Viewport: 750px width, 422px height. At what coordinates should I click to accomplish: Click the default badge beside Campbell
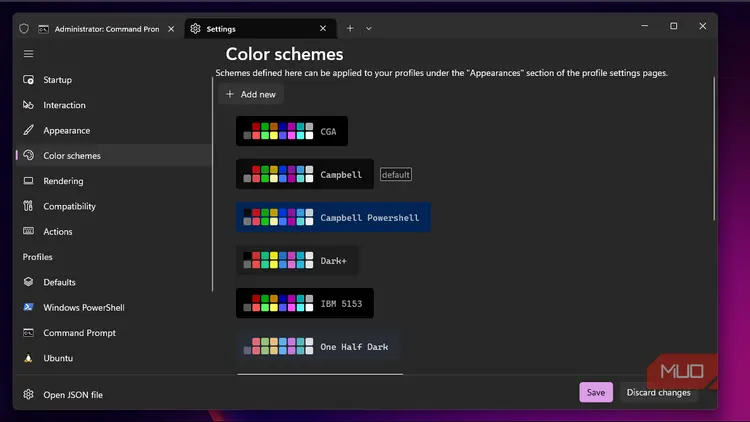click(396, 175)
